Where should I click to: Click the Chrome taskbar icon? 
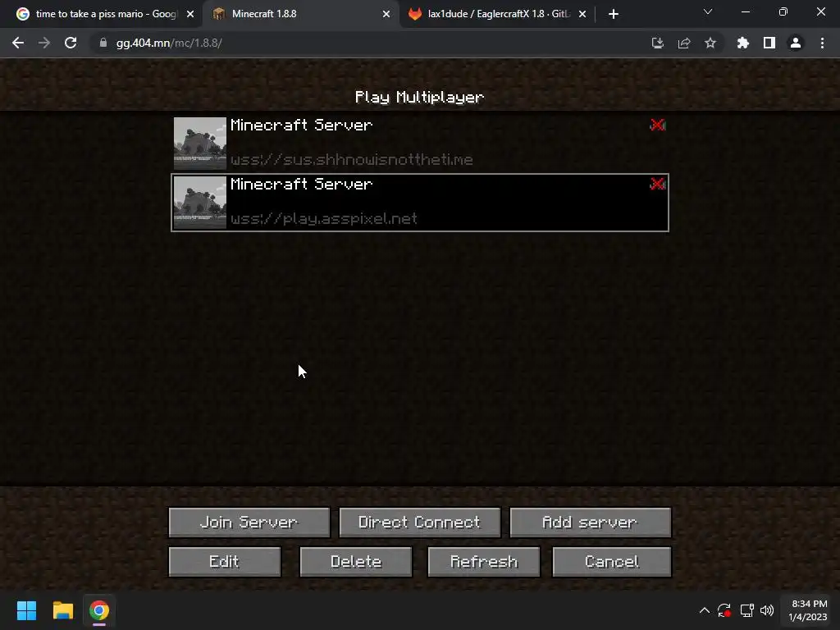pos(99,610)
